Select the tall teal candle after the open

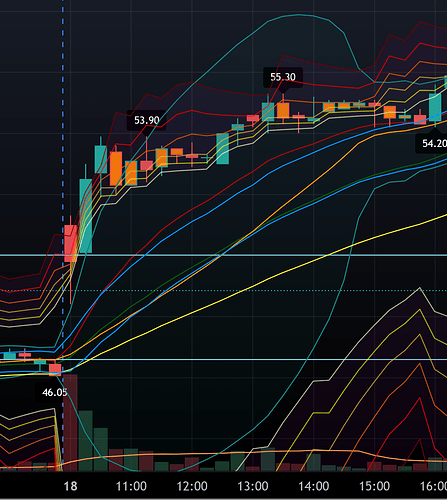pos(86,215)
